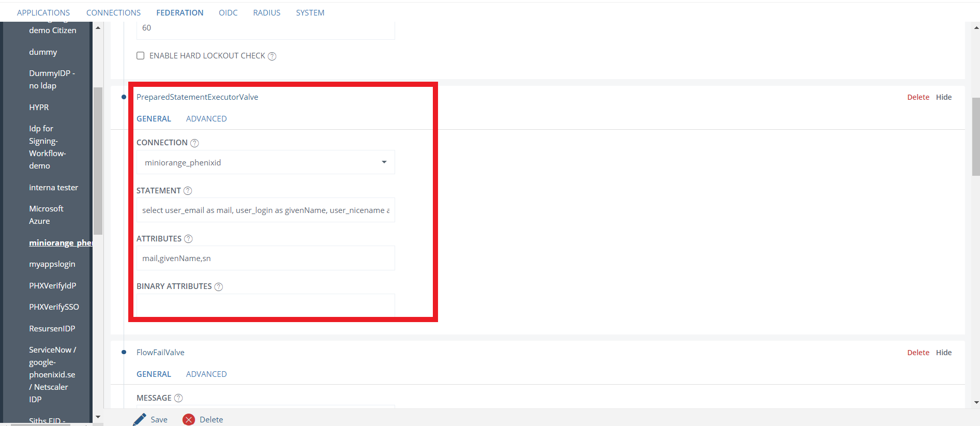Image resolution: width=980 pixels, height=426 pixels.
Task: Click sidebar scroll down arrow
Action: click(x=98, y=417)
